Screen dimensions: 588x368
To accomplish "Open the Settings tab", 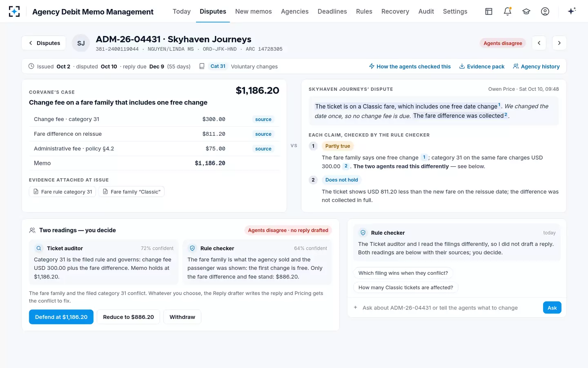I will [455, 11].
